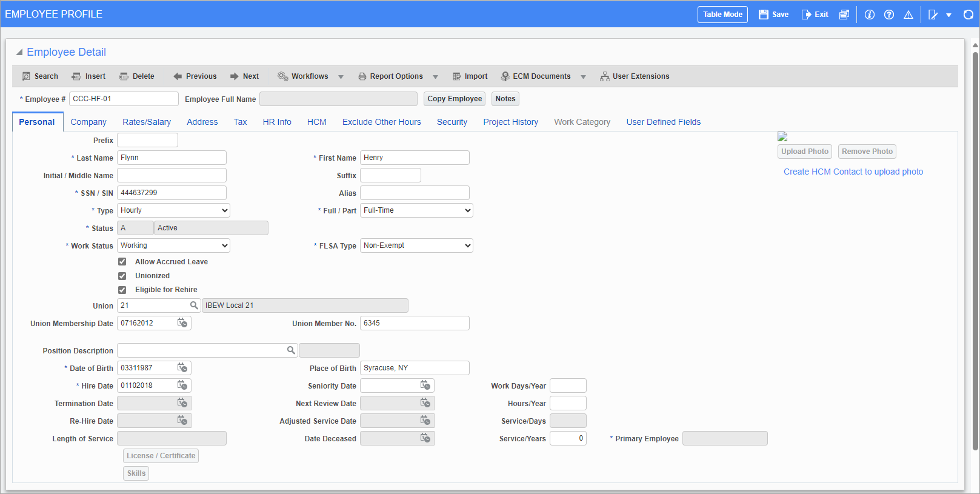Save the employee profile
This screenshot has width=980, height=494.
click(773, 15)
